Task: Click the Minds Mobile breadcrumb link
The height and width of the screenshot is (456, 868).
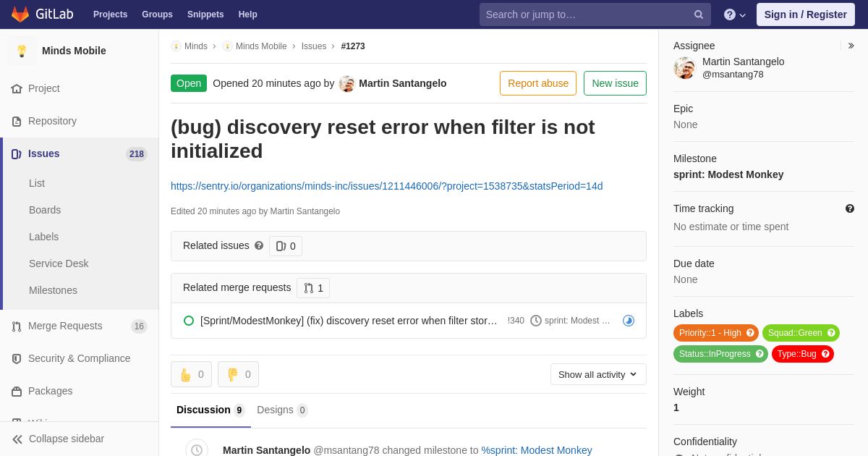Action: click(261, 46)
